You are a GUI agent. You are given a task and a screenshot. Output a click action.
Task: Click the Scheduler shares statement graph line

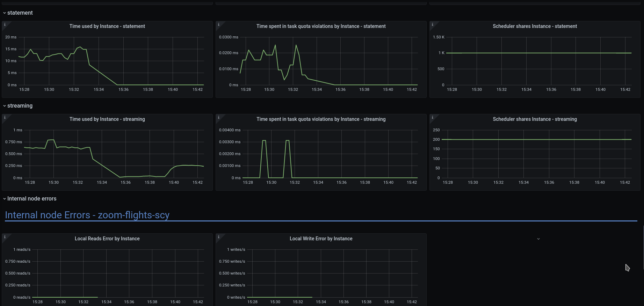pyautogui.click(x=539, y=53)
